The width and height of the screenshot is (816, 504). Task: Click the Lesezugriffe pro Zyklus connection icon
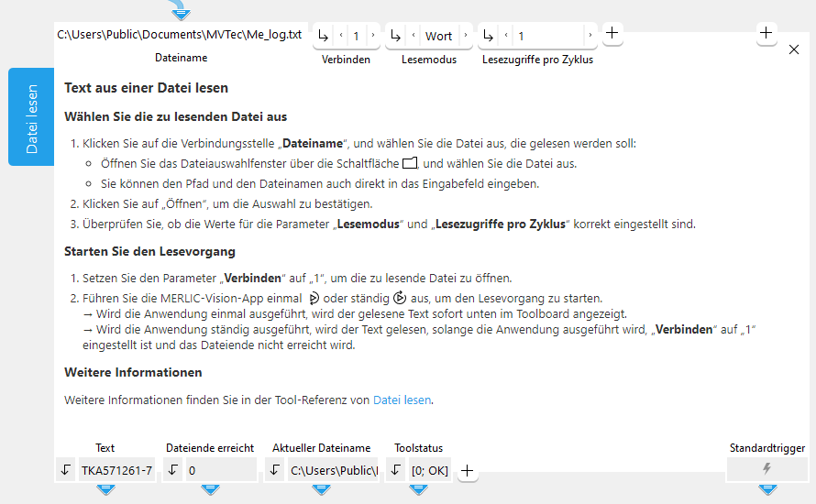coord(489,36)
